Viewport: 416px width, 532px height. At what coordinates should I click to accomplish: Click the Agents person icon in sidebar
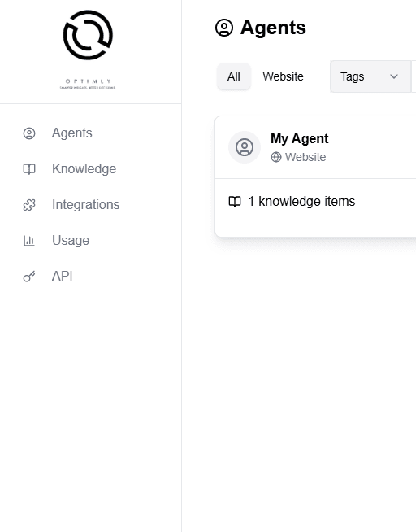[x=29, y=133]
